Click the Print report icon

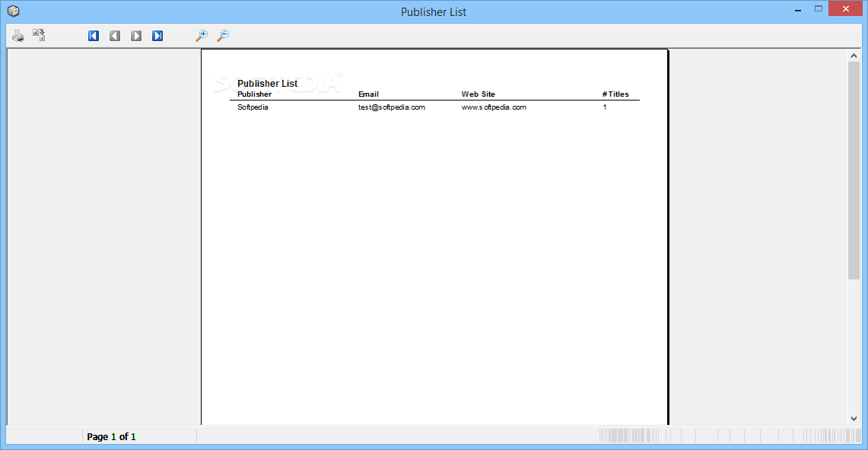click(x=18, y=36)
